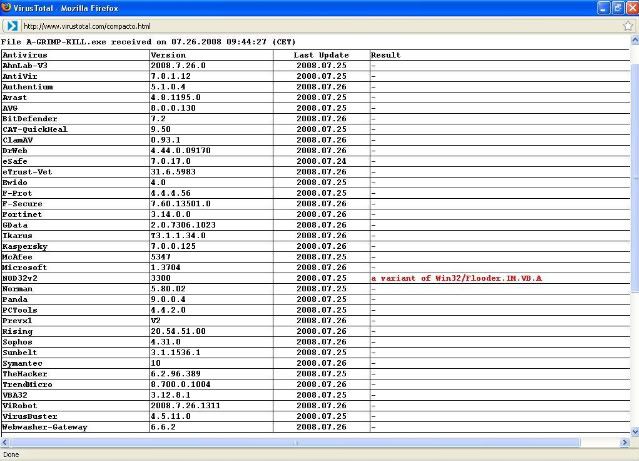This screenshot has width=639, height=461.
Task: Click the 'eSafe' antivirus name
Action: (15, 161)
